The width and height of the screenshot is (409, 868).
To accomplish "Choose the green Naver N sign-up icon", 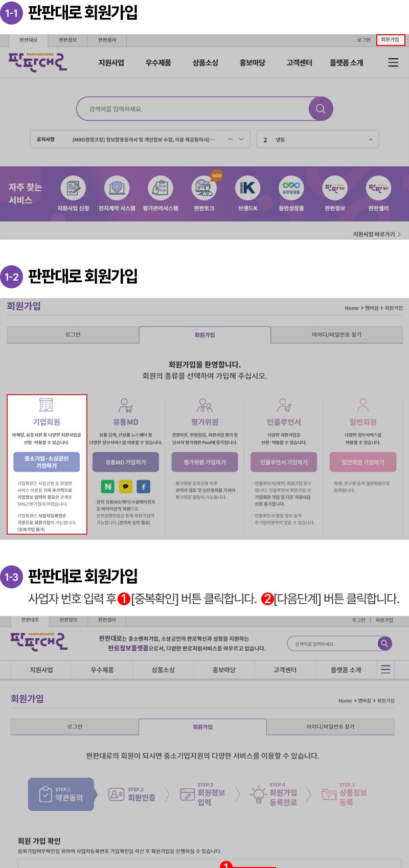I will coord(108,487).
